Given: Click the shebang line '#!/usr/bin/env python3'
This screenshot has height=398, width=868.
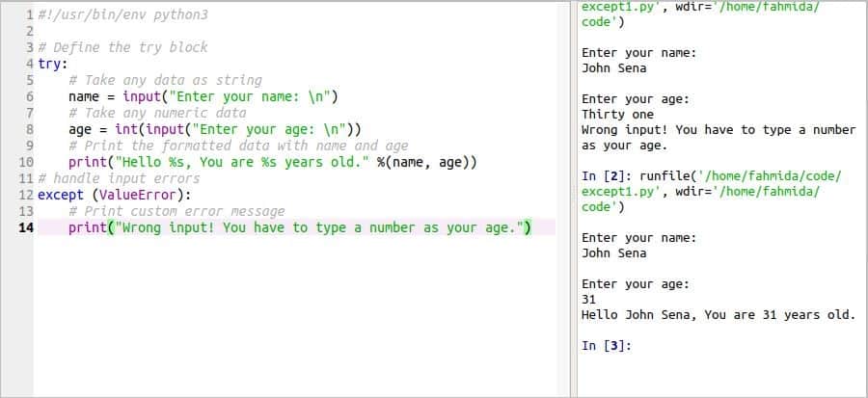Looking at the screenshot, I should tap(122, 14).
